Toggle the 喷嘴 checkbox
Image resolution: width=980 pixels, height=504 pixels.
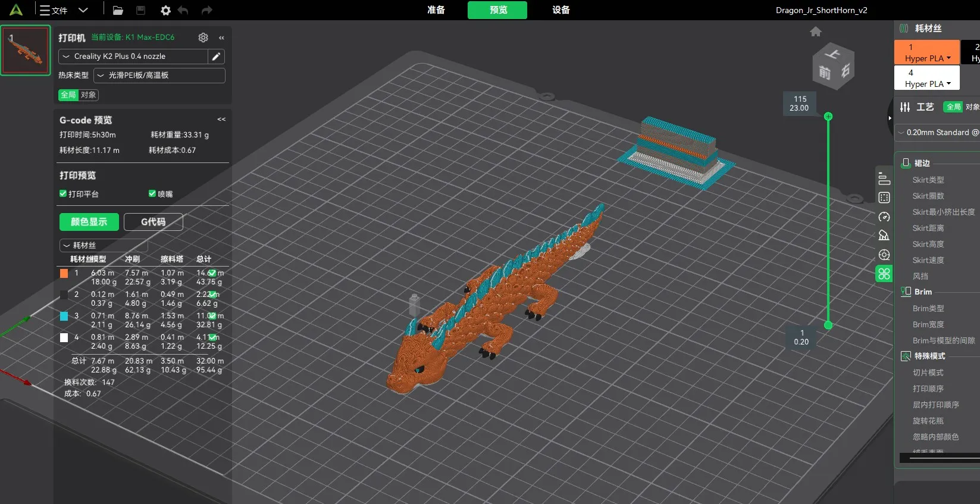(152, 193)
